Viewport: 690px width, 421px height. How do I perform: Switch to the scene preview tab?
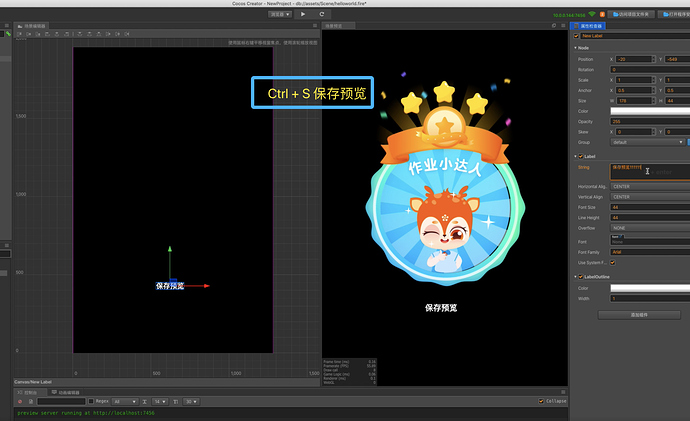pyautogui.click(x=338, y=26)
